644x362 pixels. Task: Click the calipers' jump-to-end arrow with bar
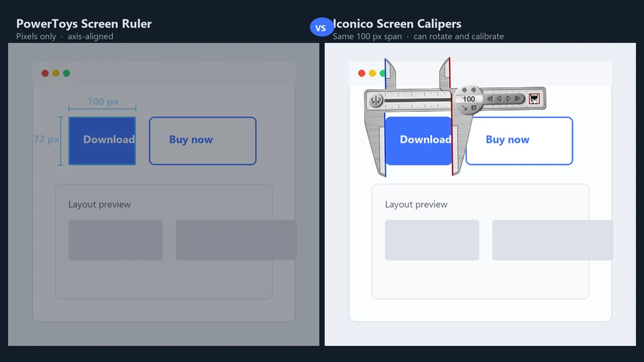coord(519,99)
